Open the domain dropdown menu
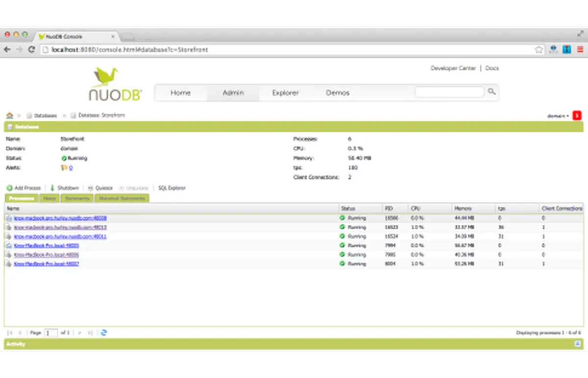The width and height of the screenshot is (588, 378). (x=558, y=116)
